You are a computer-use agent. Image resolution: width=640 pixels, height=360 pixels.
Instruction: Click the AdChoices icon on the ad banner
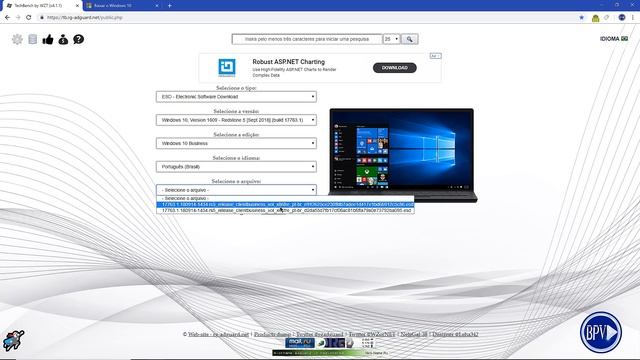click(435, 56)
